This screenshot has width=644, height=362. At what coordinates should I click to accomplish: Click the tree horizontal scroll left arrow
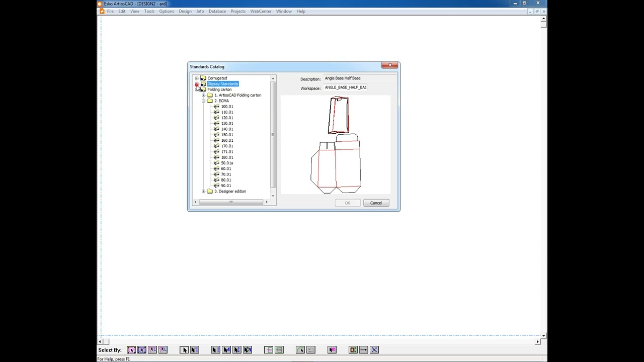point(195,202)
